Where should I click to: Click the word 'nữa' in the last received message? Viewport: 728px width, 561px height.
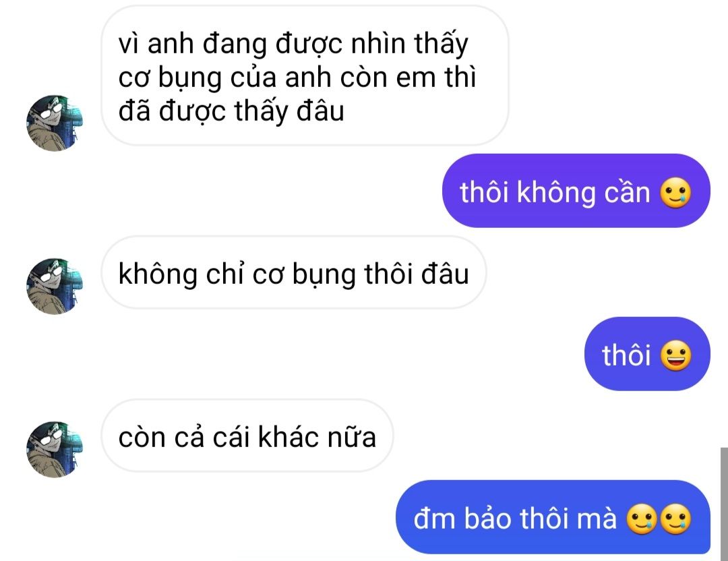click(352, 437)
